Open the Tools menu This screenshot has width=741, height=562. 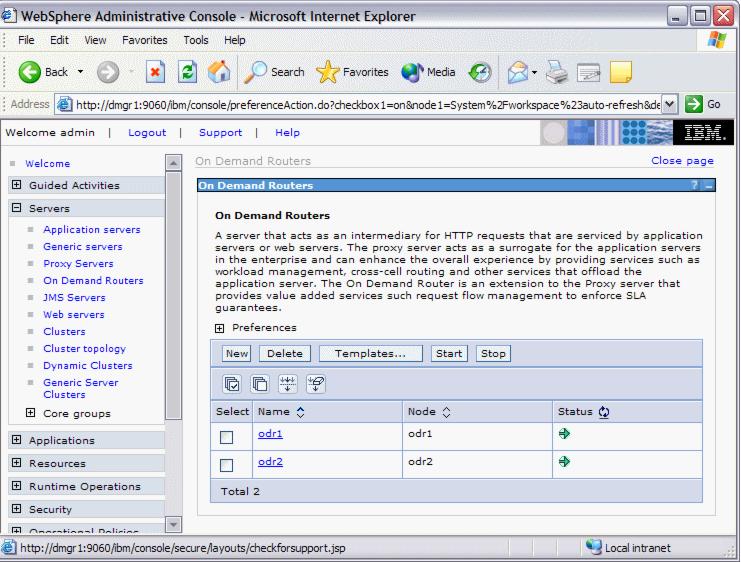196,40
